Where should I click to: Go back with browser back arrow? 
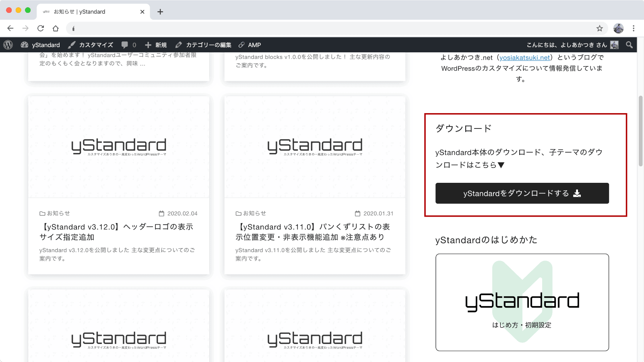(x=10, y=28)
